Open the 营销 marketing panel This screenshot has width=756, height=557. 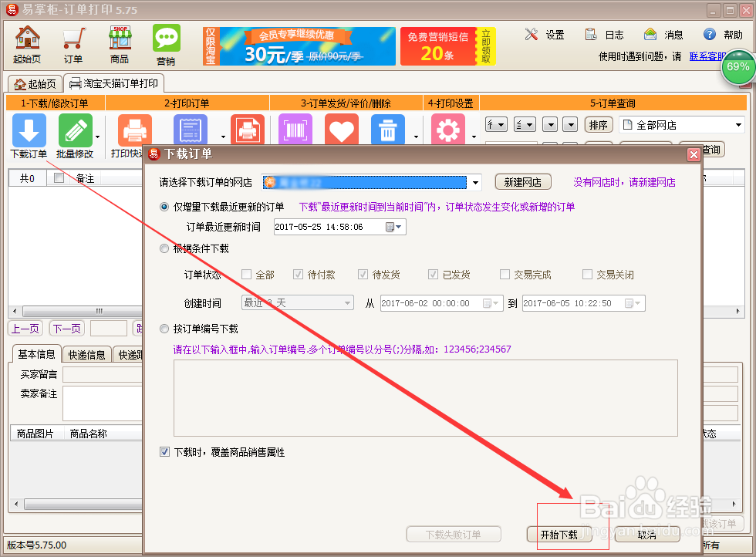[168, 43]
